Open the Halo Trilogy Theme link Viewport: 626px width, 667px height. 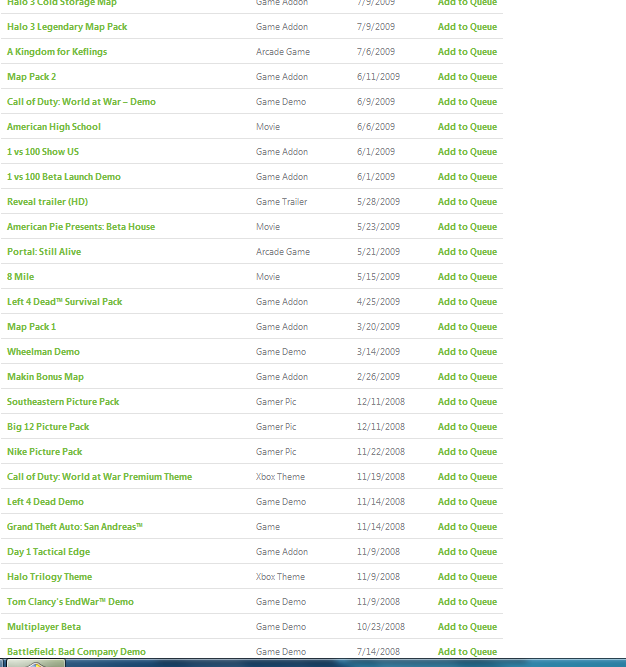[49, 577]
